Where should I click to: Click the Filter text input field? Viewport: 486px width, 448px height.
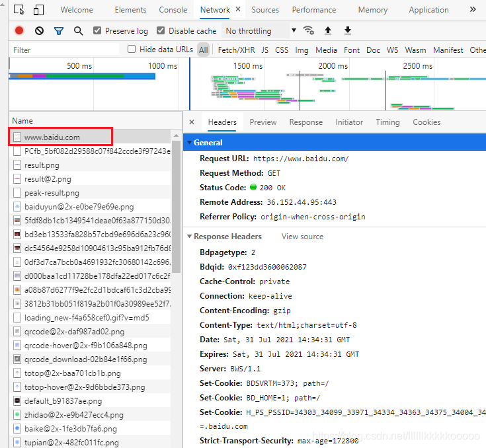65,50
